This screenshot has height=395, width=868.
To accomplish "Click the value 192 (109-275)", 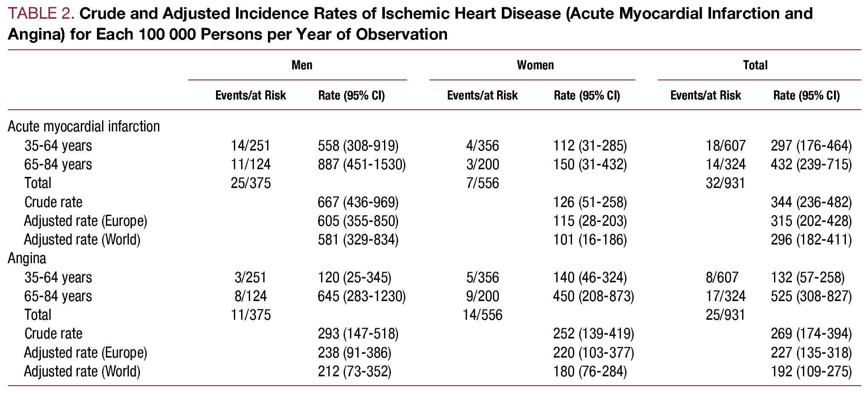I will click(811, 372).
